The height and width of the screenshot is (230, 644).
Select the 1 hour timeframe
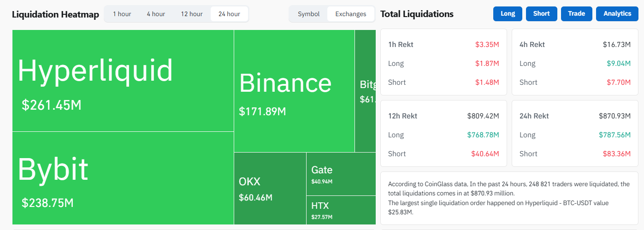tap(122, 14)
